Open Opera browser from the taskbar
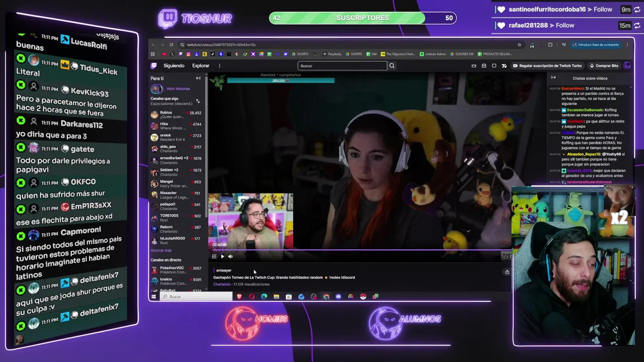This screenshot has width=644, height=362. click(x=252, y=297)
